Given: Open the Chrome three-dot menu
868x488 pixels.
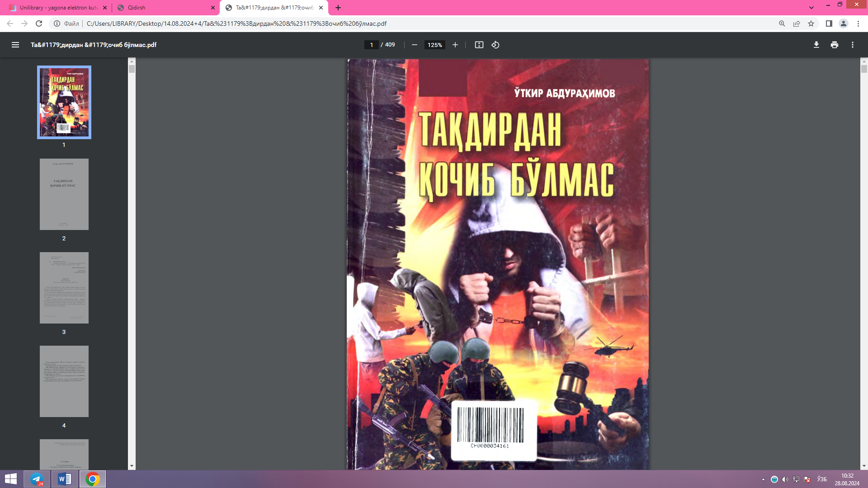Looking at the screenshot, I should (858, 23).
